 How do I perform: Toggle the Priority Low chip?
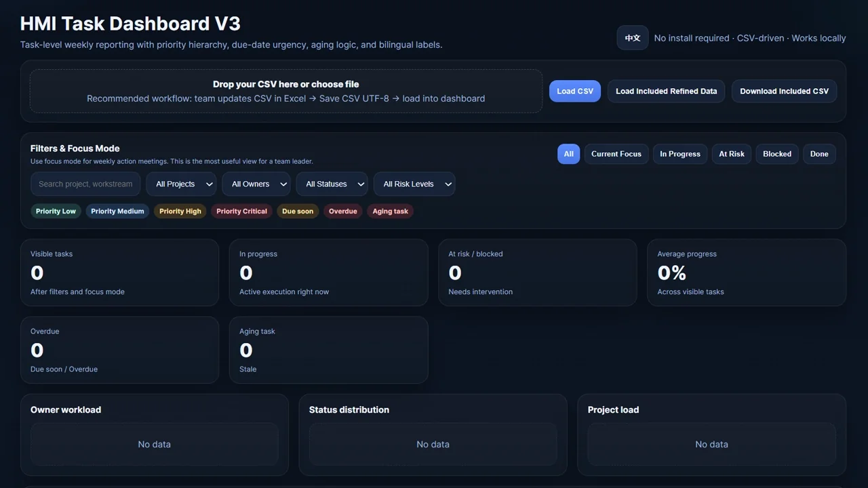[56, 211]
